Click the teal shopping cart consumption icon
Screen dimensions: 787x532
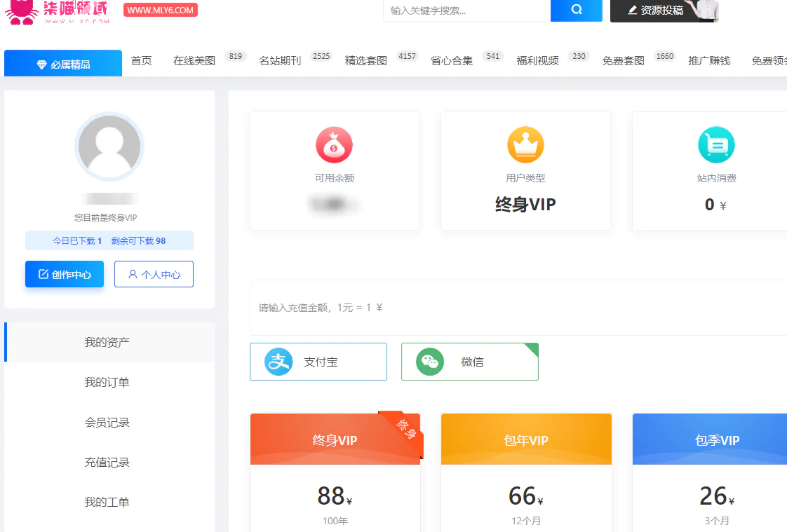click(716, 145)
